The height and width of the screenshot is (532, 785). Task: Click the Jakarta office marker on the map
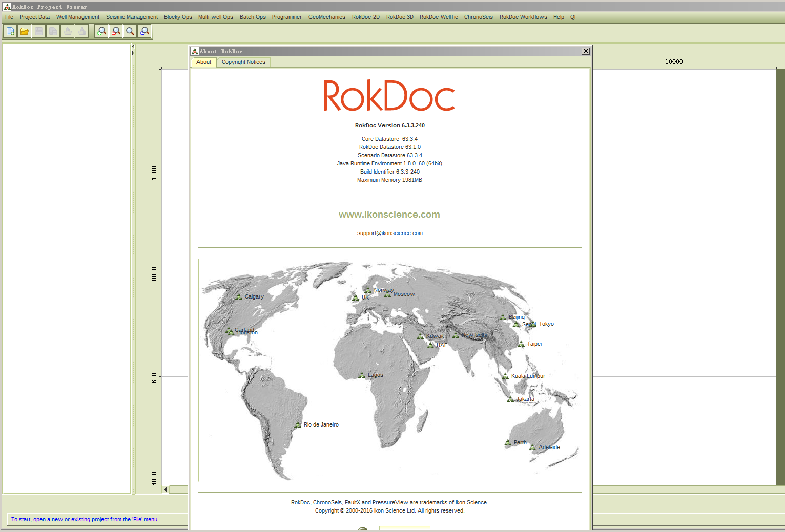(510, 399)
